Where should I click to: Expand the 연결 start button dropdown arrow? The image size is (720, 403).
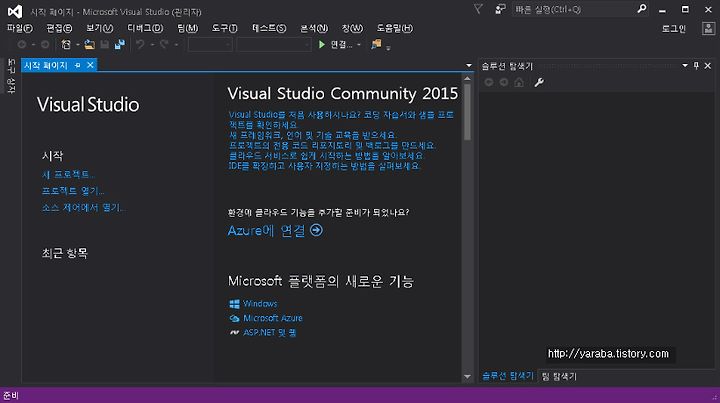[x=359, y=45]
